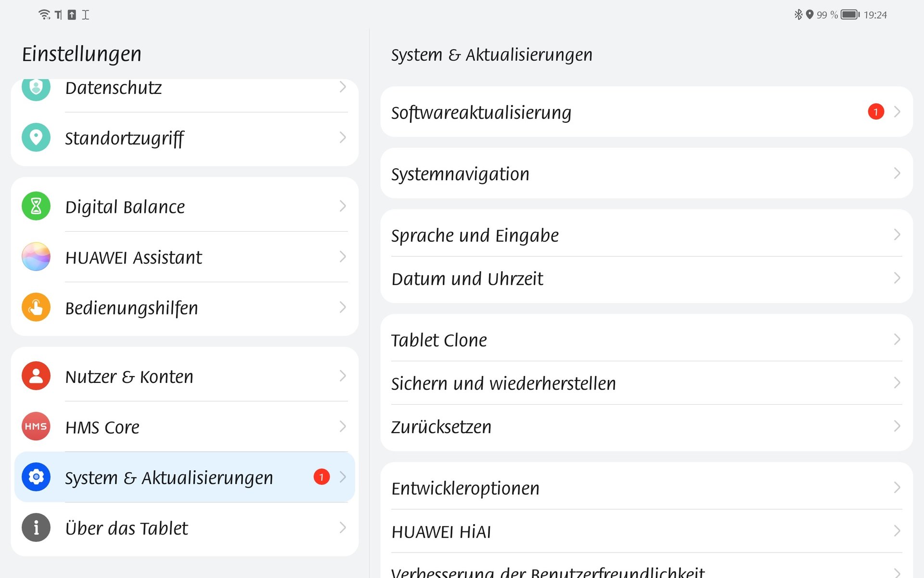Screen dimensions: 924x578
Task: Select HMS Core in settings list
Action: (x=185, y=426)
